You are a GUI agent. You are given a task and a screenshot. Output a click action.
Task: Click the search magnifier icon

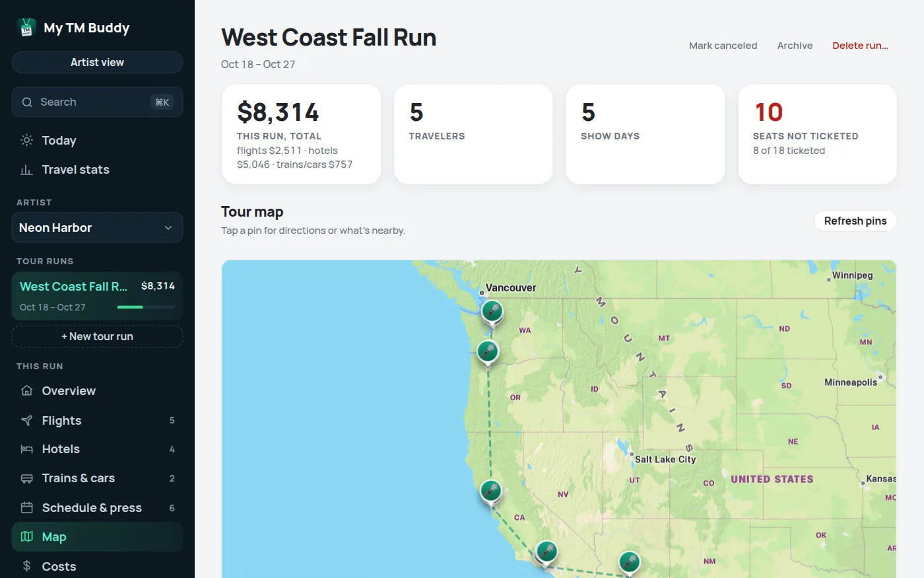(27, 102)
